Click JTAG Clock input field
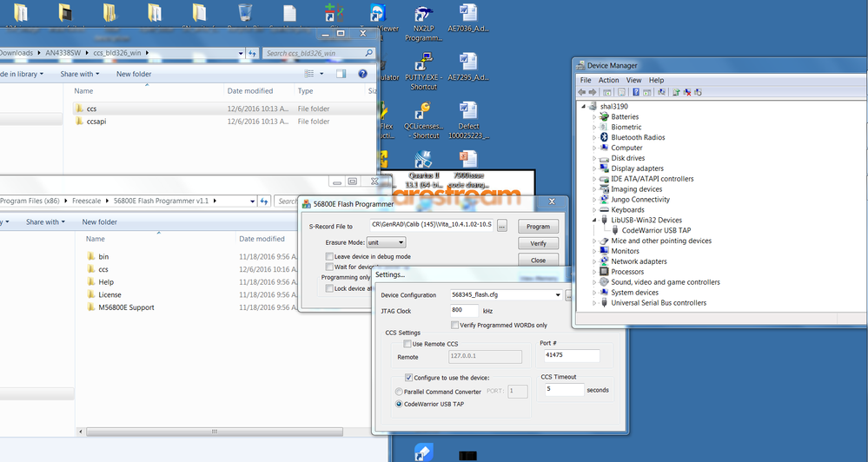868x462 pixels. coord(464,310)
